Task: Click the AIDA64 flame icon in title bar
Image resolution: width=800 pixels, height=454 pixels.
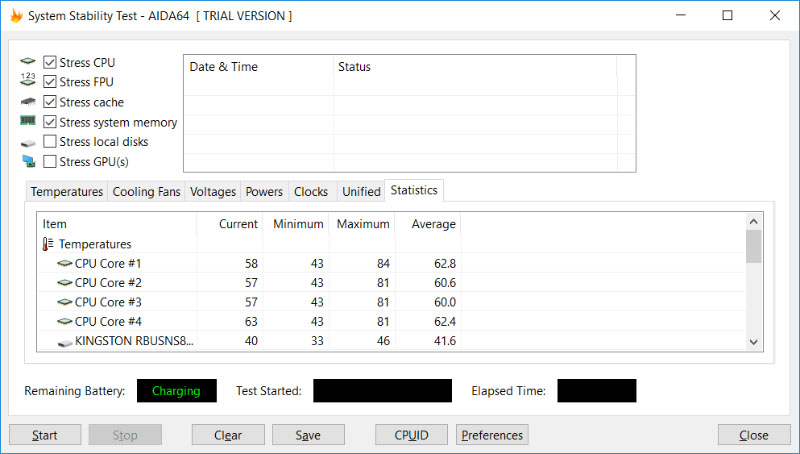Action: click(14, 16)
